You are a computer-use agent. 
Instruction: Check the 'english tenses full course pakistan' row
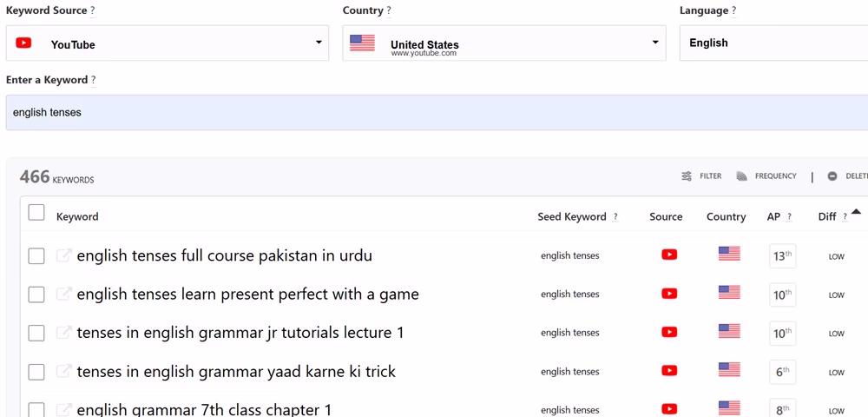click(36, 255)
